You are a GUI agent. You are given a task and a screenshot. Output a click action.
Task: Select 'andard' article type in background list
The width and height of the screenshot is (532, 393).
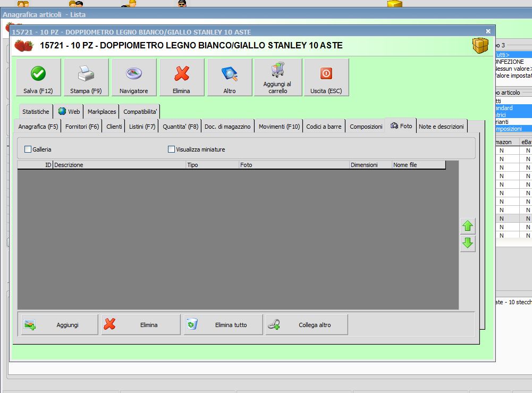coord(514,108)
